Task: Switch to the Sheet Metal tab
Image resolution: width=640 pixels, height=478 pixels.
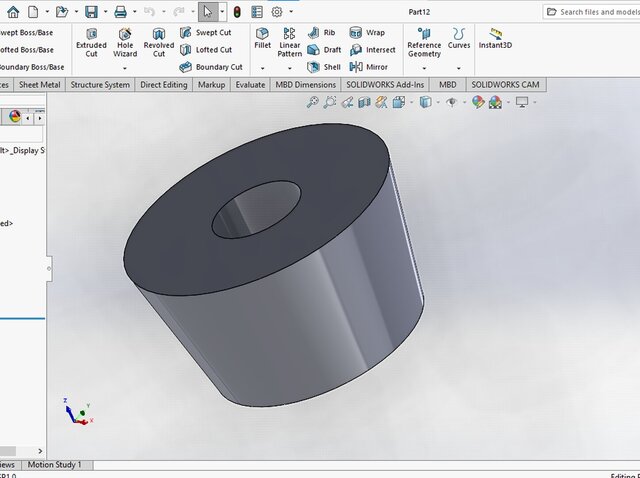Action: (40, 85)
